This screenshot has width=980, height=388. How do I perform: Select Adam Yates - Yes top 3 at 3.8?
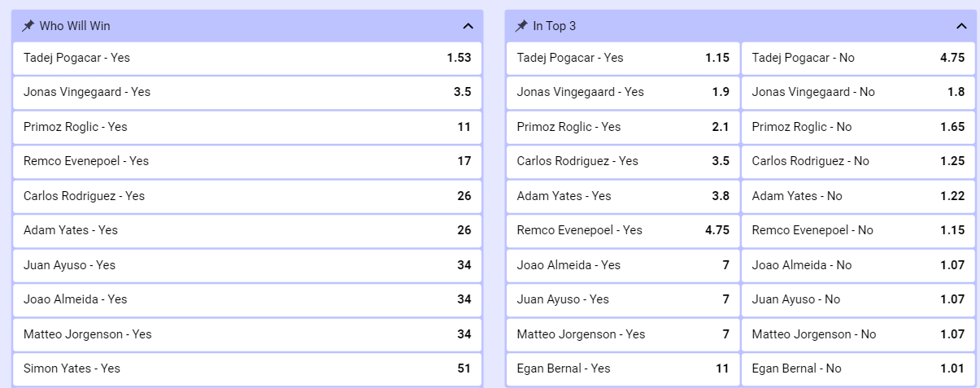(x=623, y=196)
